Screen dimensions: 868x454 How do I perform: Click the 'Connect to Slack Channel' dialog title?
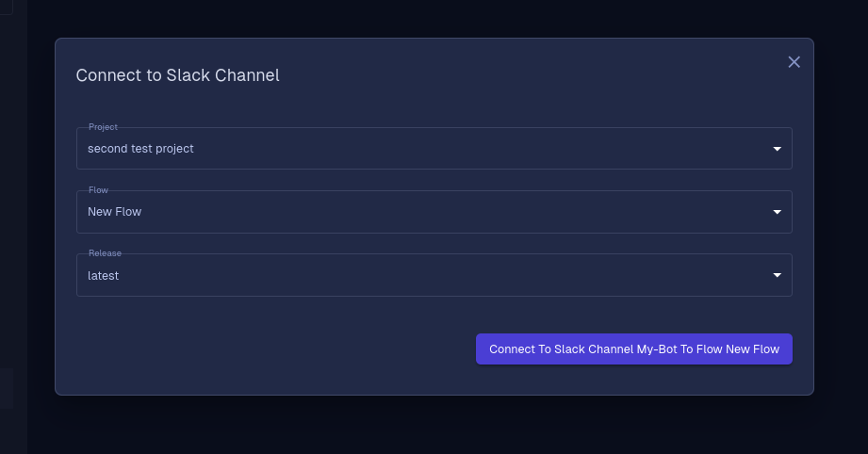178,75
